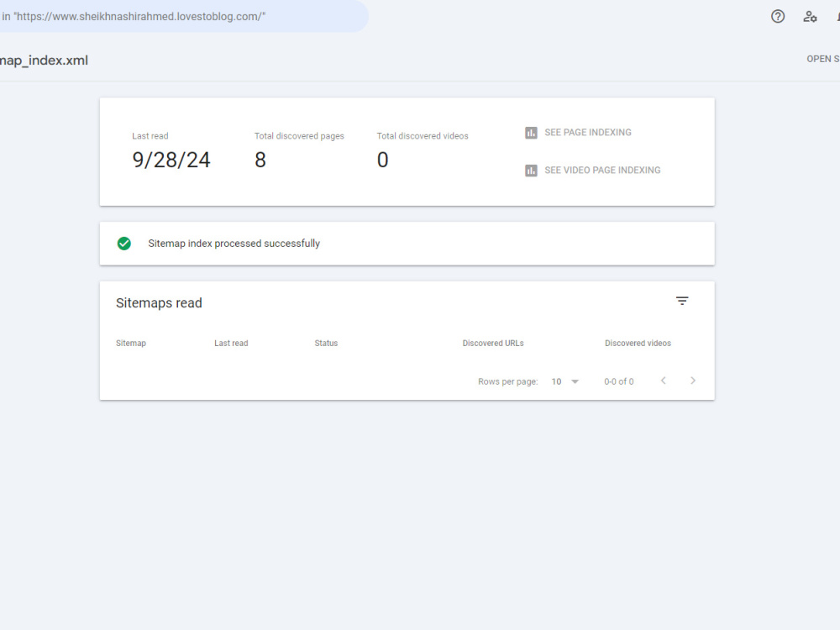This screenshot has width=840, height=630.
Task: Click the 'Rows per page:' label
Action: point(508,381)
